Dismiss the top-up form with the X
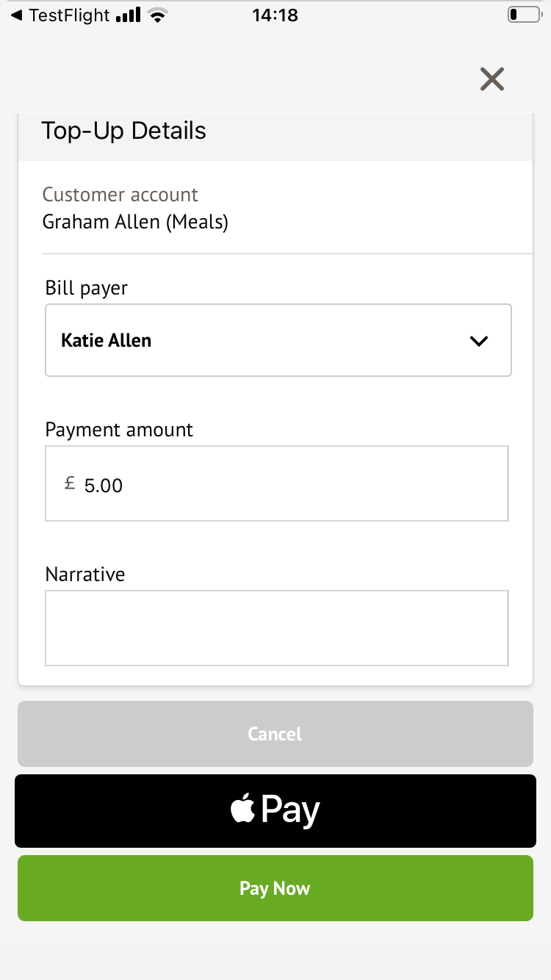 [x=491, y=79]
